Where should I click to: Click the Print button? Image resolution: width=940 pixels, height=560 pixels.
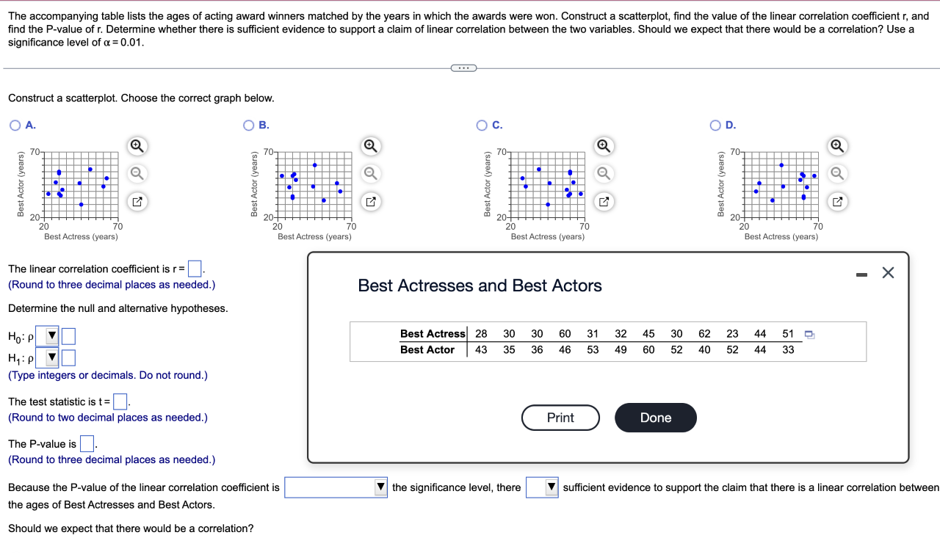point(560,418)
